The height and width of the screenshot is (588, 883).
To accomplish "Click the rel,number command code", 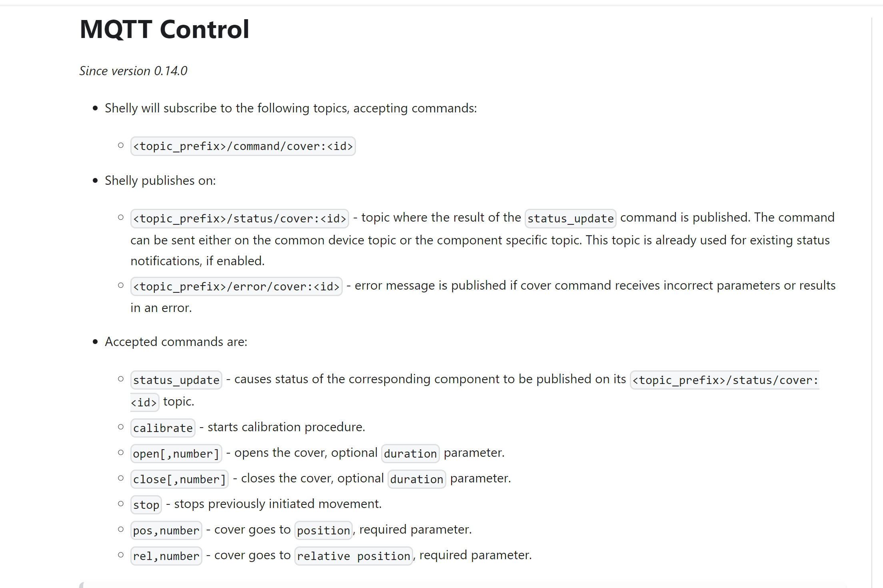I will point(166,556).
